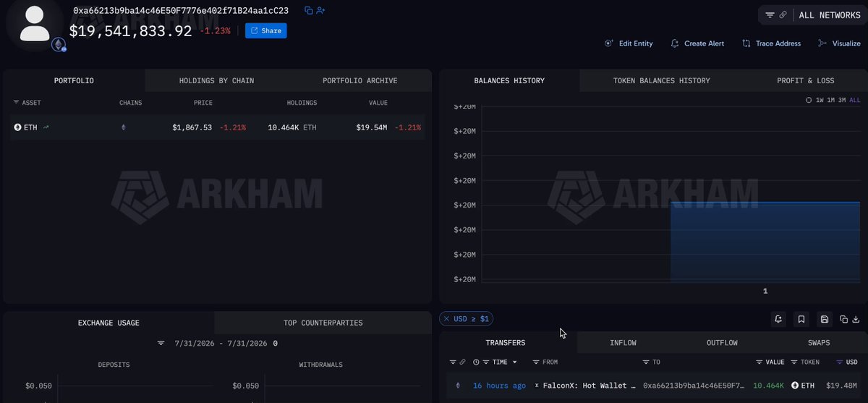Open the Profit & Loss tab
Screen dimensions: 868x403
point(805,80)
